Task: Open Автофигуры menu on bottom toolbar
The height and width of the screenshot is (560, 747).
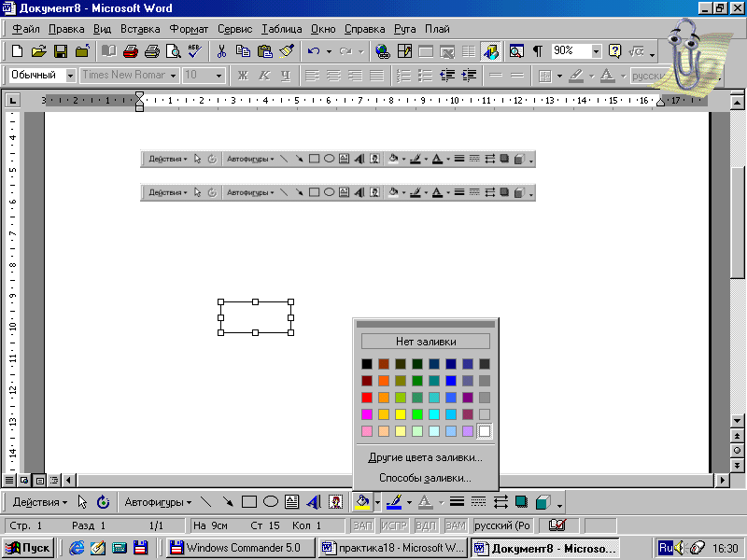Action: [158, 502]
